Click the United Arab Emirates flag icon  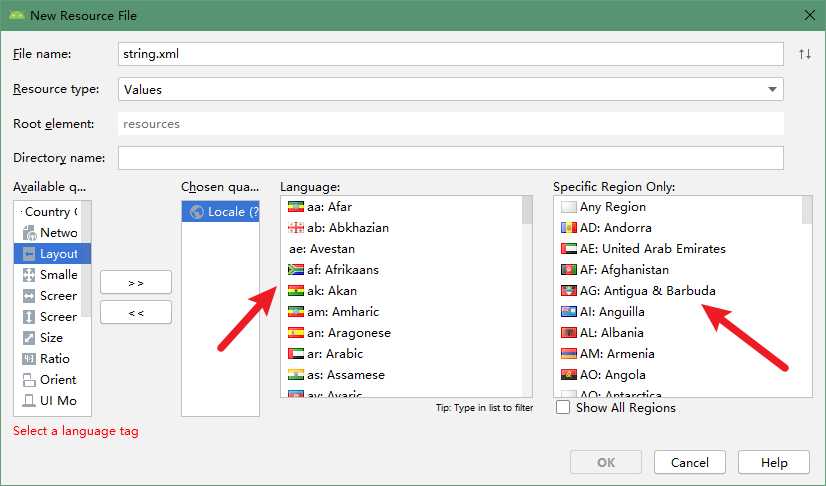point(569,249)
